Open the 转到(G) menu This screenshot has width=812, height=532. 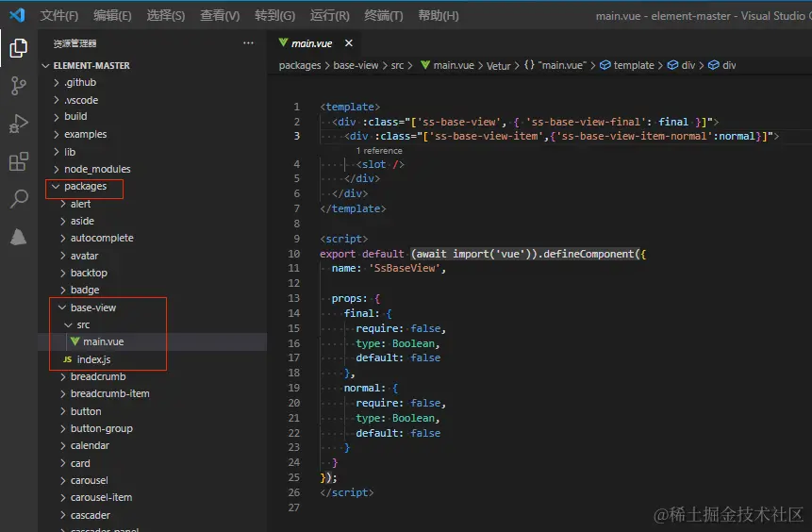click(x=275, y=15)
